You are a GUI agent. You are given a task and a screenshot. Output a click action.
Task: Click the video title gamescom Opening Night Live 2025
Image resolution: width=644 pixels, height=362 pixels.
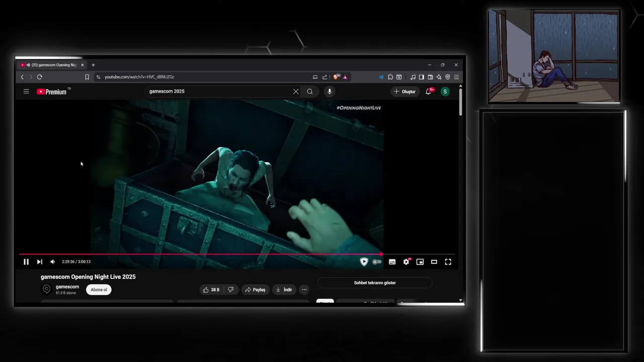(x=88, y=277)
